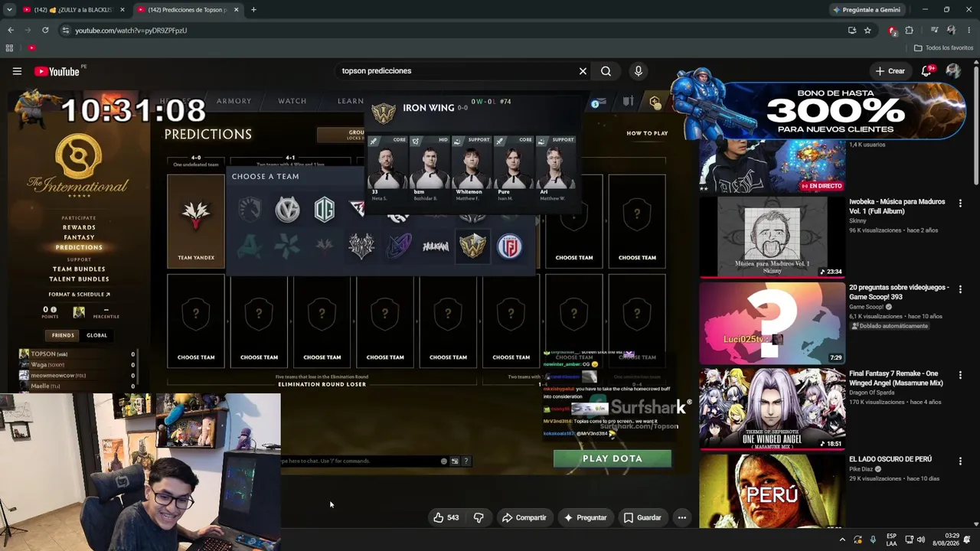980x551 pixels.
Task: Open the YouTube notifications bell
Action: click(x=926, y=71)
